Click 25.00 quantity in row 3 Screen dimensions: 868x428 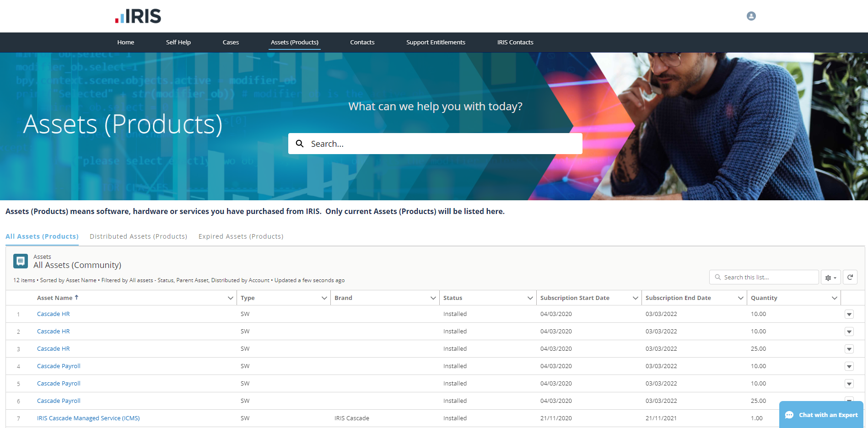758,348
